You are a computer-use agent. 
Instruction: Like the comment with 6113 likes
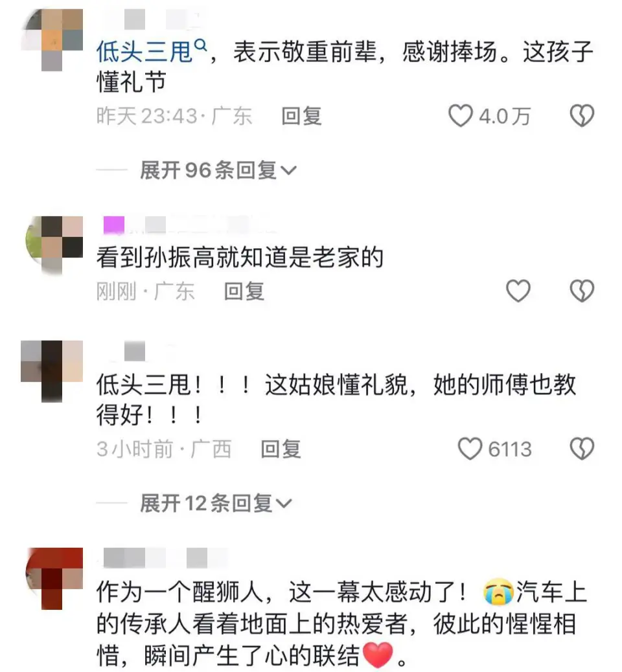[x=470, y=449]
